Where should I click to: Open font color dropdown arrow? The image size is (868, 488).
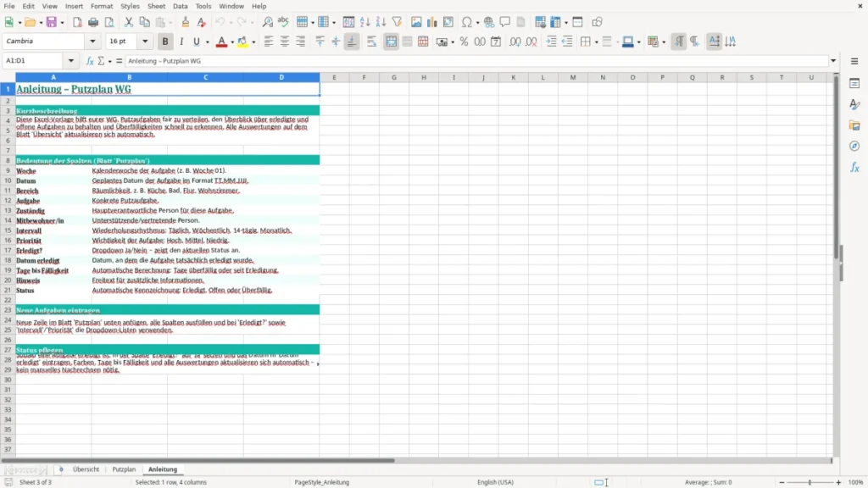click(x=232, y=42)
